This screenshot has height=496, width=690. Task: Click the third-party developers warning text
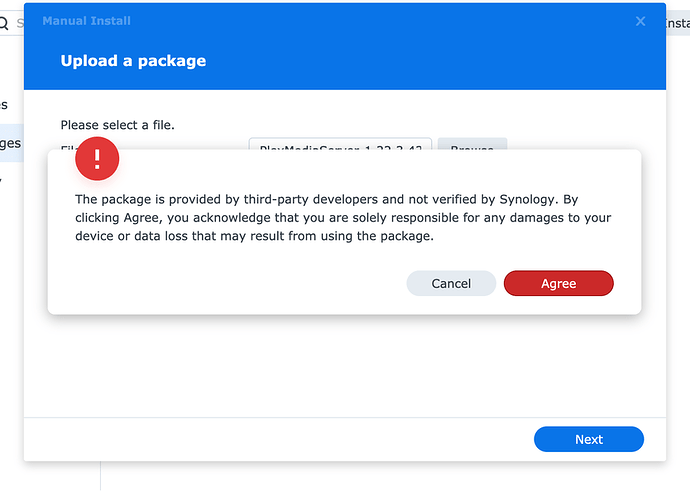tap(343, 217)
